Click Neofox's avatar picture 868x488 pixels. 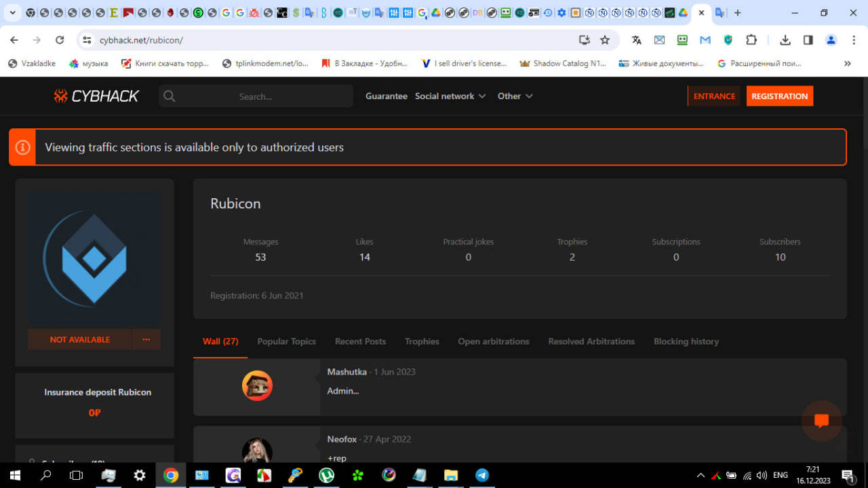pyautogui.click(x=257, y=450)
